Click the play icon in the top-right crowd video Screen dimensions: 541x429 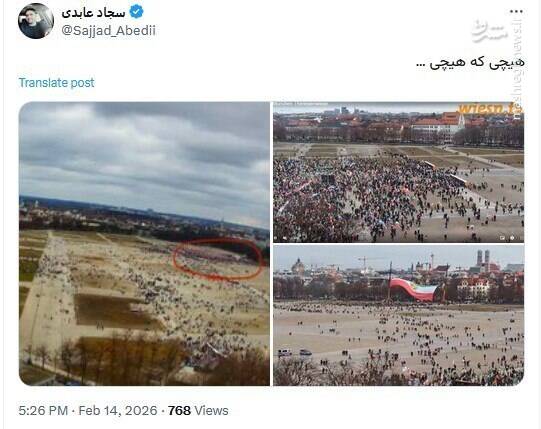click(276, 238)
